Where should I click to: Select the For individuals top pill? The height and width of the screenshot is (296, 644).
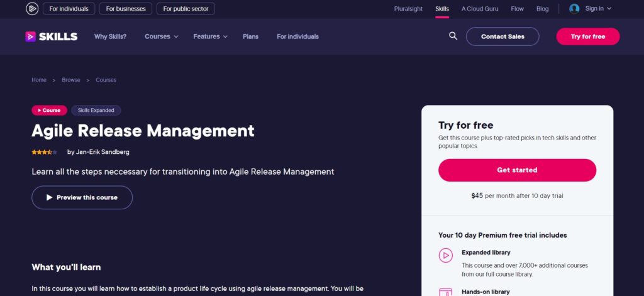pos(69,9)
